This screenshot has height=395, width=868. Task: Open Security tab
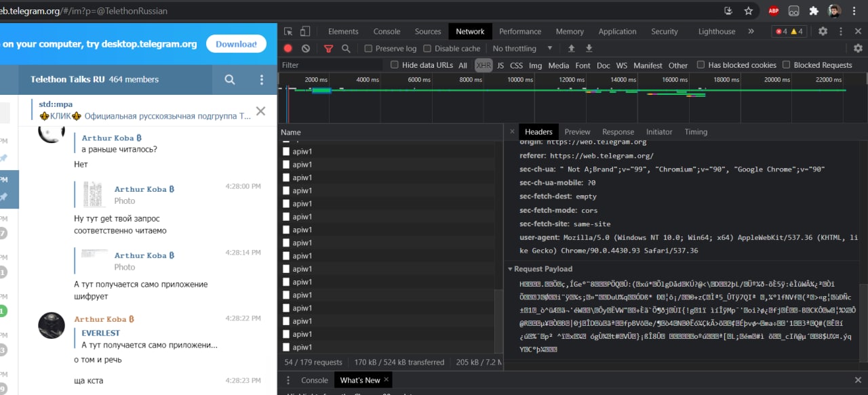pyautogui.click(x=665, y=31)
